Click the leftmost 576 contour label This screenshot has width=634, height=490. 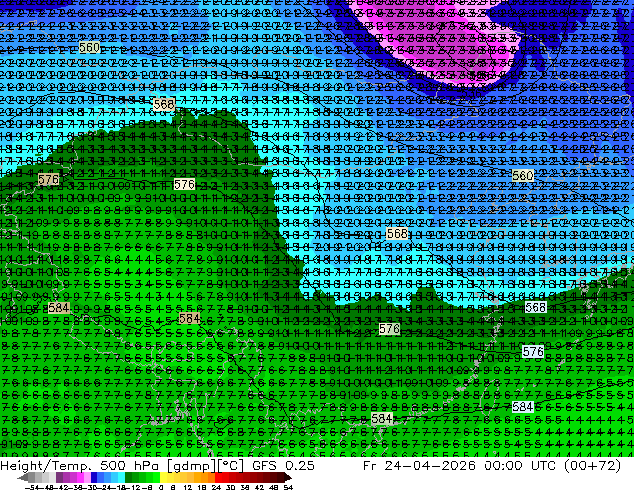pyautogui.click(x=48, y=179)
